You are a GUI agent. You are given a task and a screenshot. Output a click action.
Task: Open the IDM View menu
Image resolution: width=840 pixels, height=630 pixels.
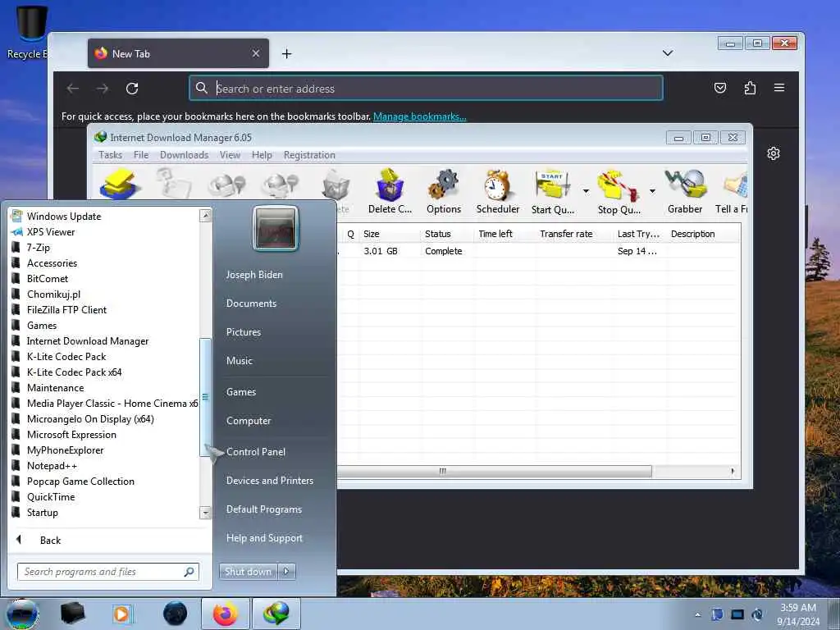pos(230,155)
